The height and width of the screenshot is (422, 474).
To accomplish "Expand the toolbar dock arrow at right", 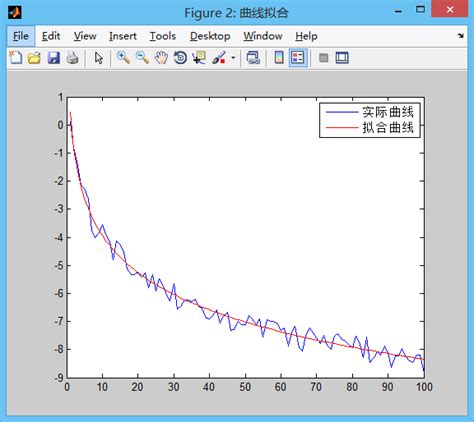I will tap(461, 36).
